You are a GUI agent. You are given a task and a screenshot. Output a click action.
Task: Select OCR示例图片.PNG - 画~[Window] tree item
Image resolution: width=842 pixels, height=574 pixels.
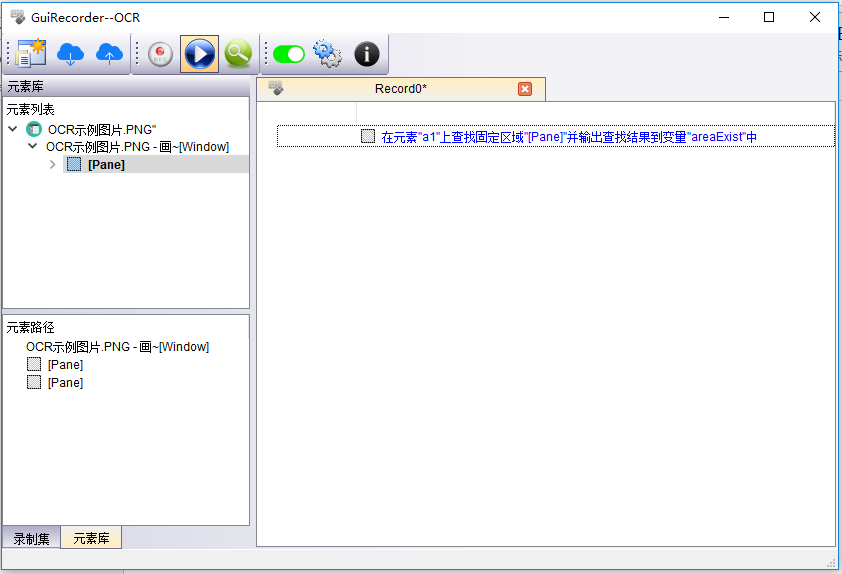(x=137, y=147)
